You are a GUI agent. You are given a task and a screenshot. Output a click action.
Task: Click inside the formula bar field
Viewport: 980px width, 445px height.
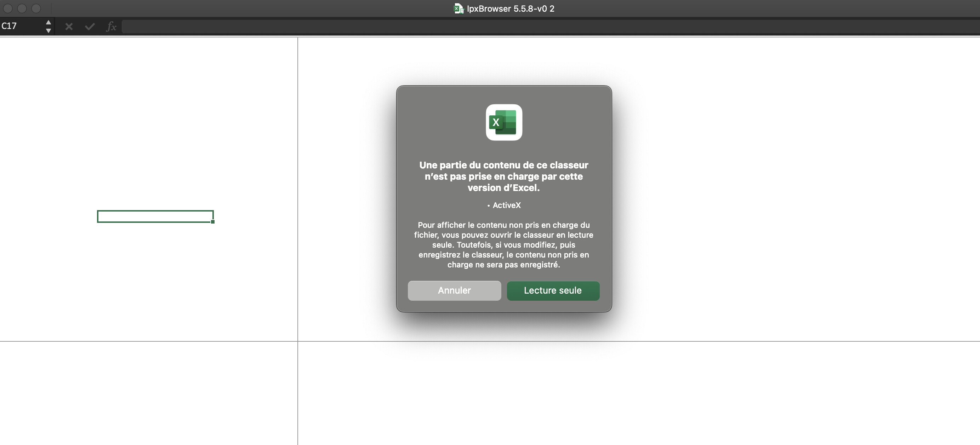[x=532, y=27]
